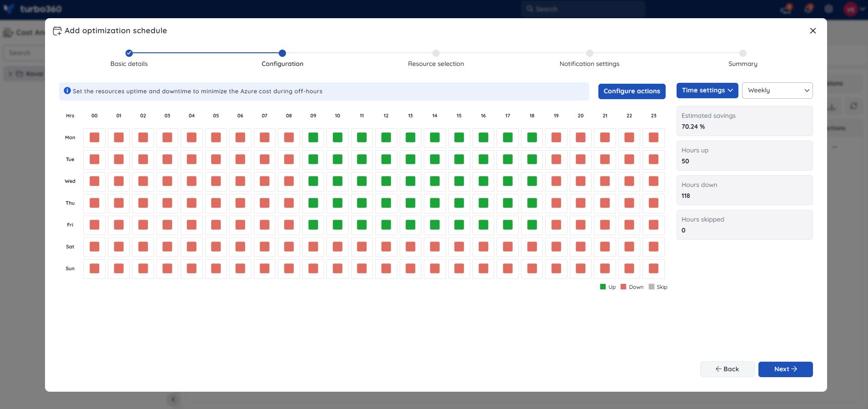Click the Hours up value 50
Viewport: 868px width, 409px height.
[x=685, y=161]
